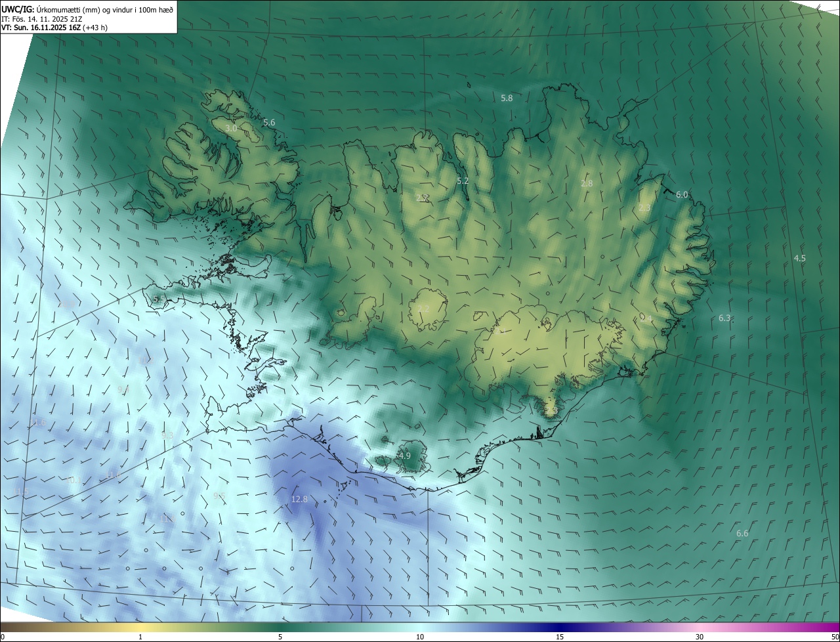Image resolution: width=840 pixels, height=642 pixels.
Task: Click the color scale tick label 1
Action: click(140, 637)
